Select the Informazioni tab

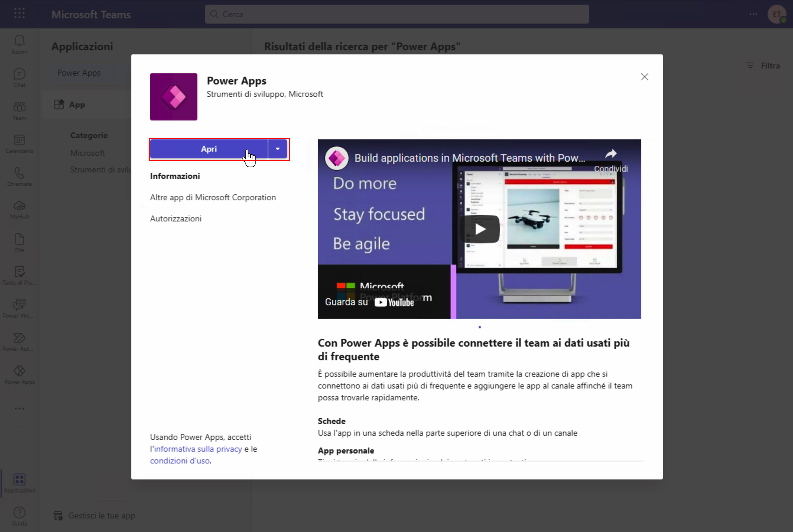[175, 176]
